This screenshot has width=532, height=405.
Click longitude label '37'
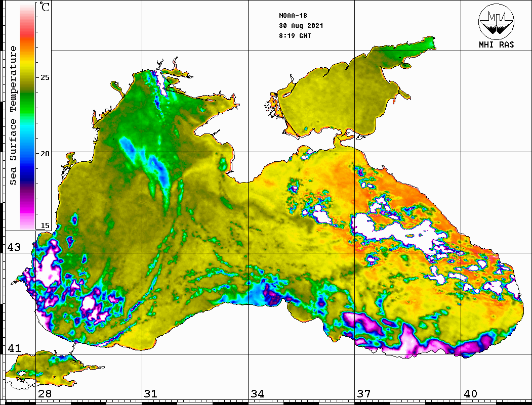click(364, 394)
